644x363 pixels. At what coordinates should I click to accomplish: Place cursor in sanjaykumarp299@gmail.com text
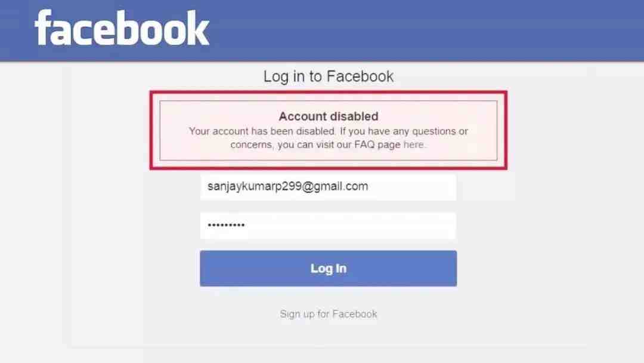287,186
